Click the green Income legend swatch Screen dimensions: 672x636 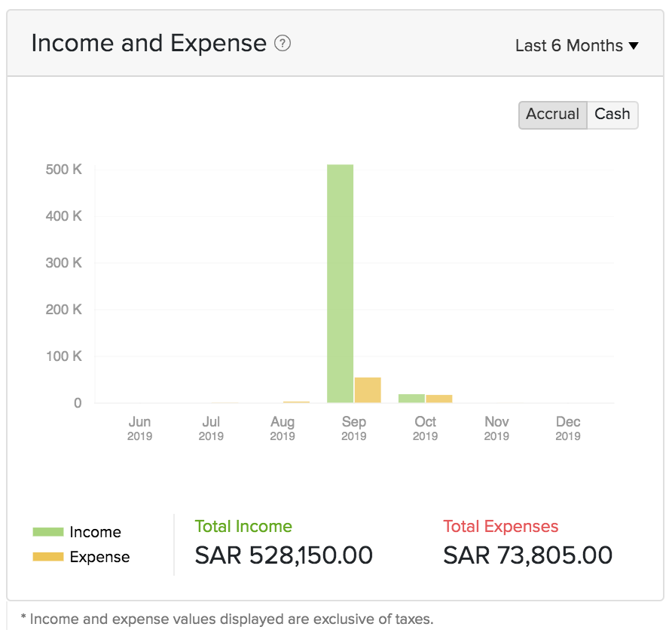47,532
